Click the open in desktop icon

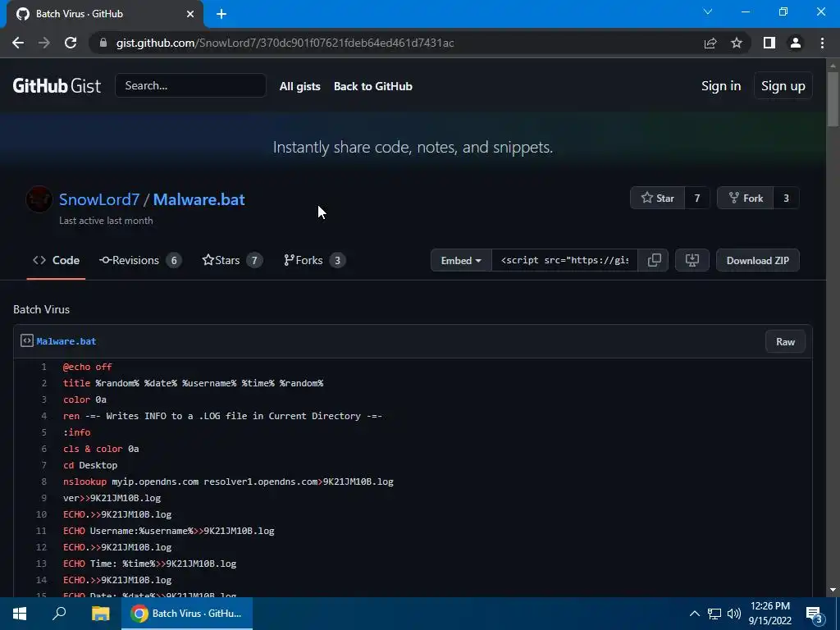[x=692, y=260]
